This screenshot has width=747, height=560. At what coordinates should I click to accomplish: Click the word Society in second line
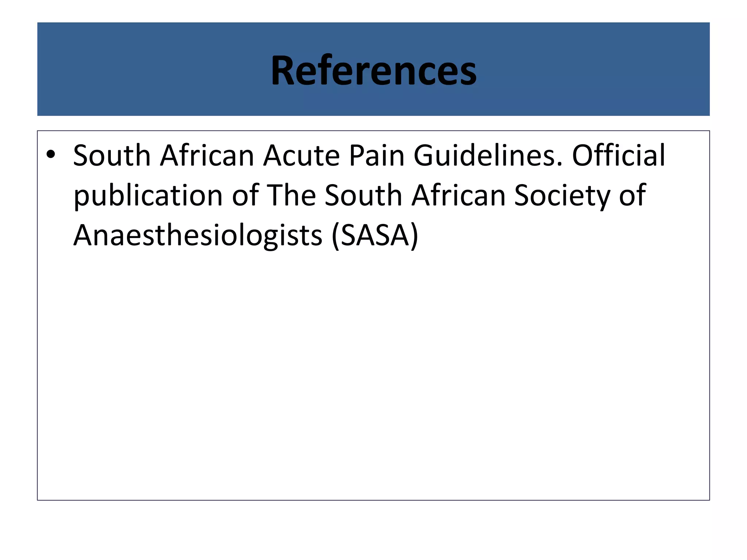coord(562,196)
